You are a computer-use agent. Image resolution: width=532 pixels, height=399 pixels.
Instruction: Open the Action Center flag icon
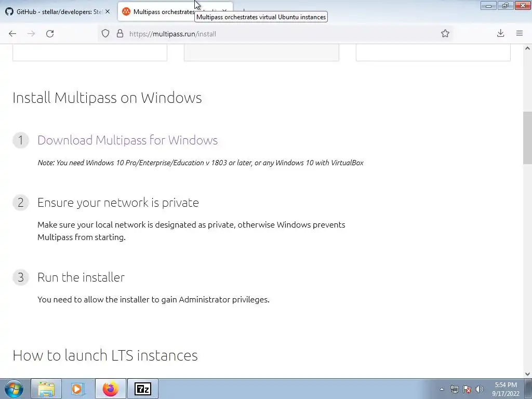click(x=467, y=389)
